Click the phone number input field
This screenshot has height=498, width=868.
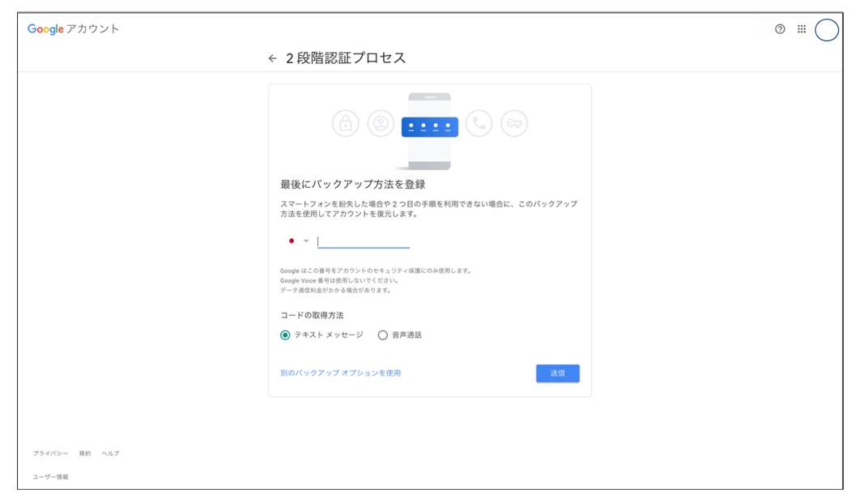pyautogui.click(x=364, y=241)
